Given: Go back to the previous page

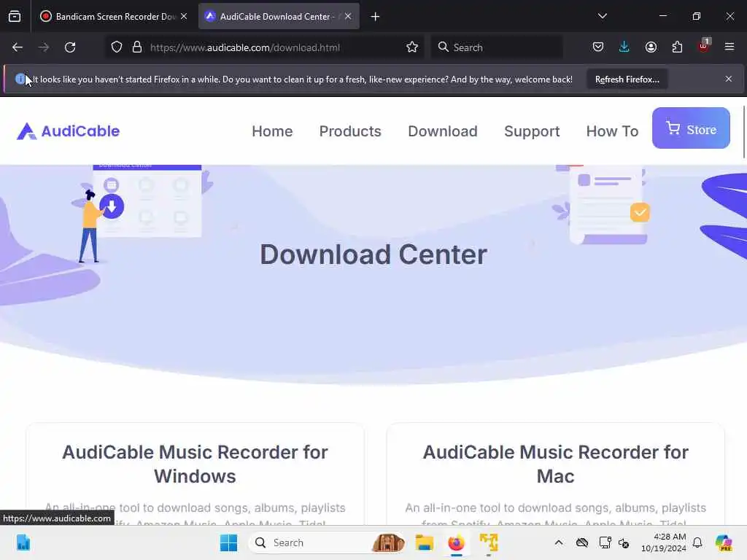Looking at the screenshot, I should click(x=18, y=47).
